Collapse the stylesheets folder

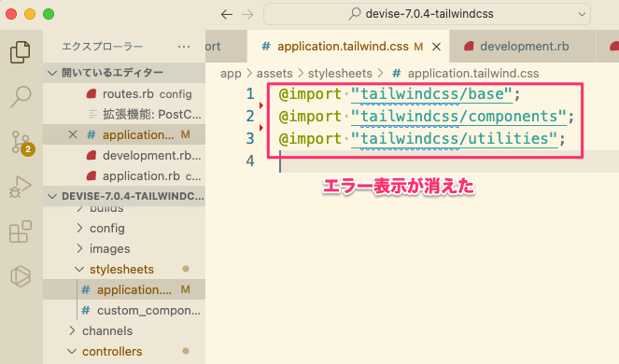click(x=124, y=269)
